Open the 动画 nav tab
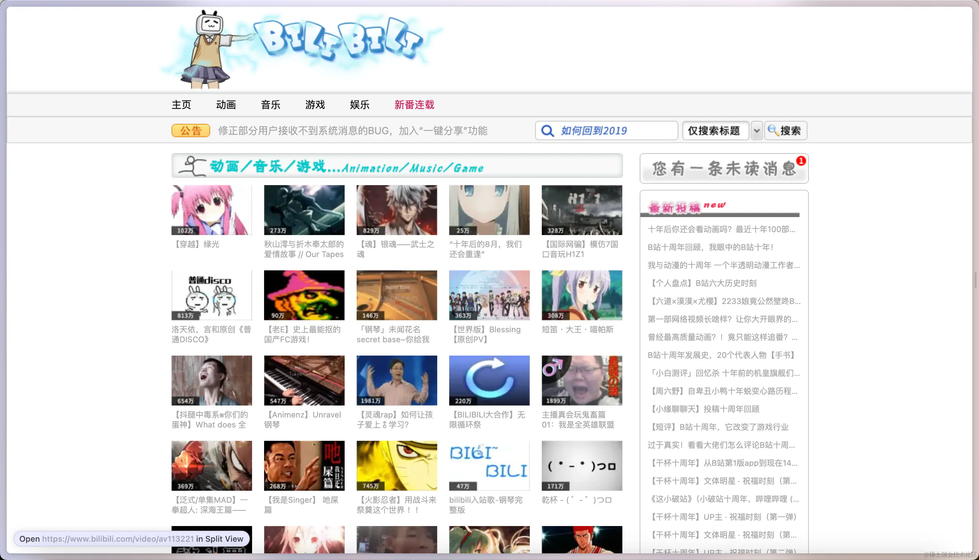 tap(226, 105)
